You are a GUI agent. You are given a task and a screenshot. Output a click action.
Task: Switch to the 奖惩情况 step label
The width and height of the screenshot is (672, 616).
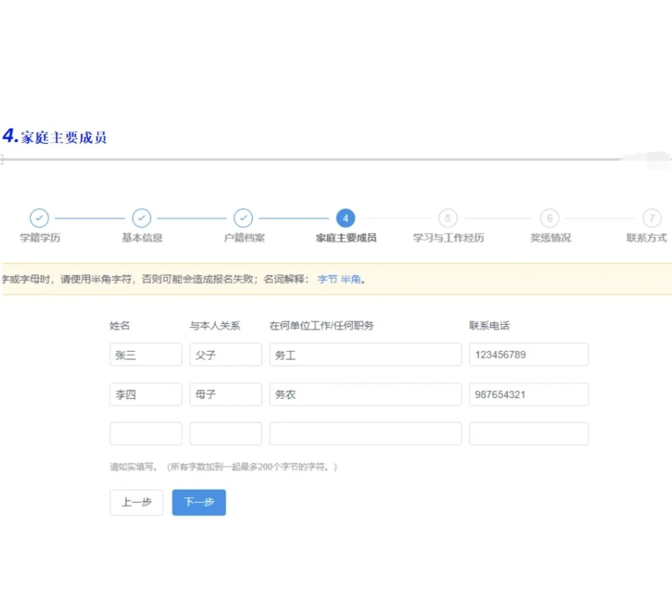[x=550, y=238]
